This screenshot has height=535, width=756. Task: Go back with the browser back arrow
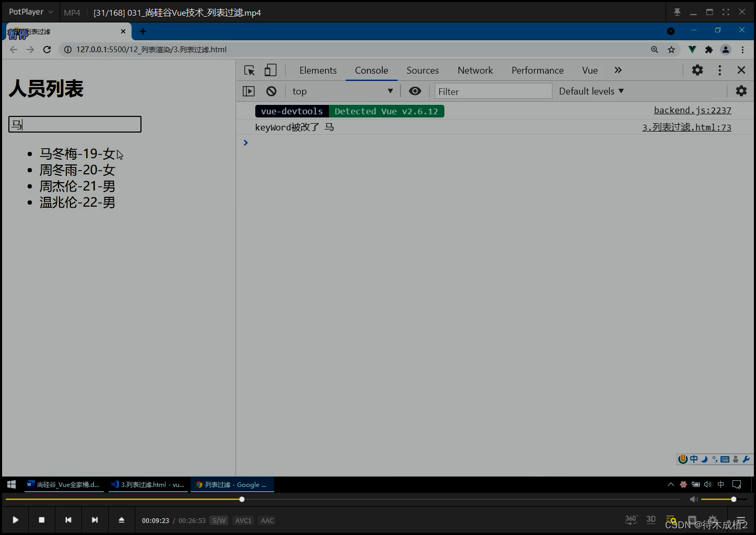(x=14, y=50)
